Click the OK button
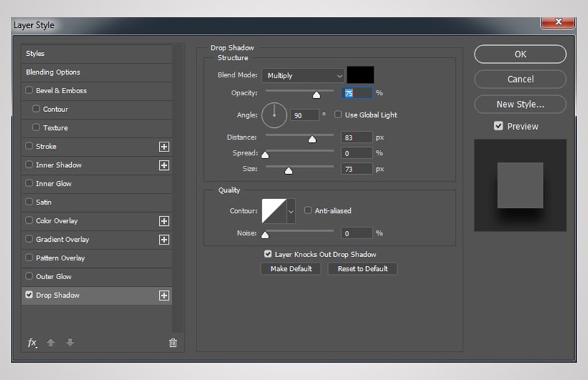 520,55
